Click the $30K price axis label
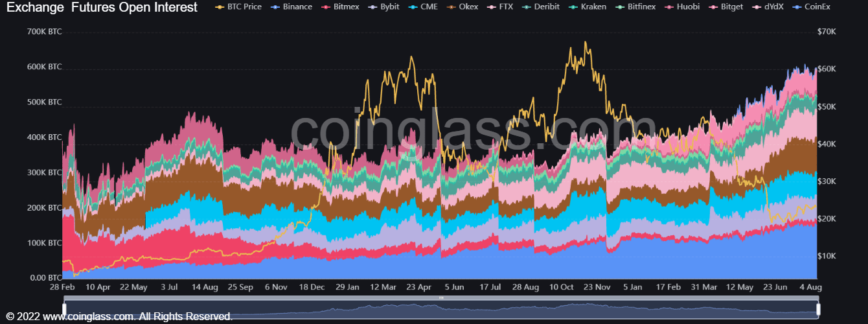Viewport: 868px width, 324px height. click(x=827, y=181)
